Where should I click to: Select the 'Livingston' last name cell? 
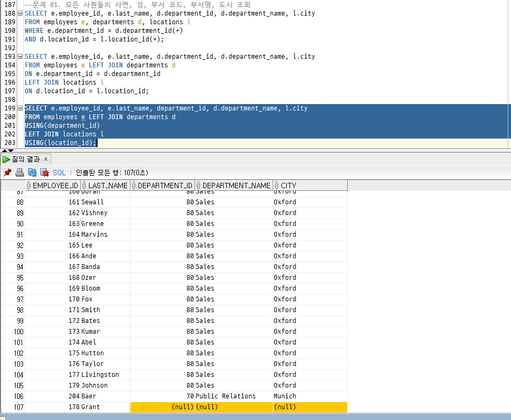(105, 374)
